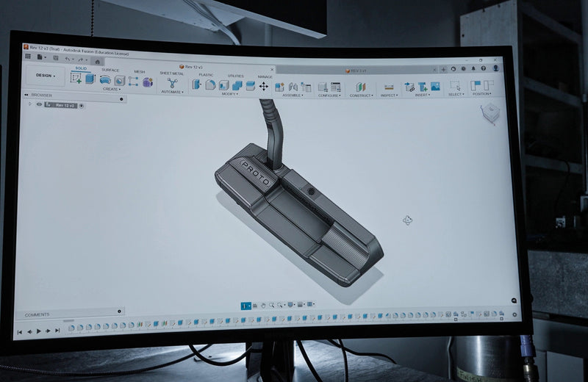Select the Offset Face tool
The image size is (588, 382).
tap(250, 86)
